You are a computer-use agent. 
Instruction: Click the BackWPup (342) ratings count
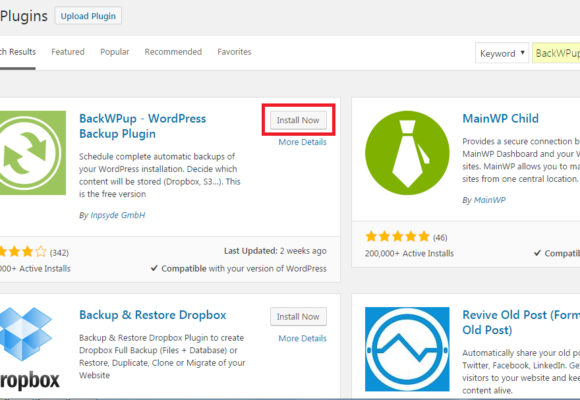[59, 253]
